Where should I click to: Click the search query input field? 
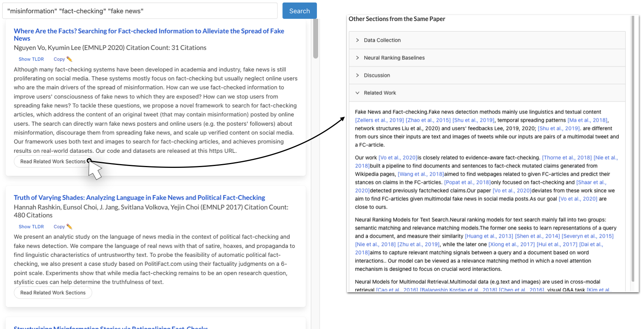tap(140, 11)
